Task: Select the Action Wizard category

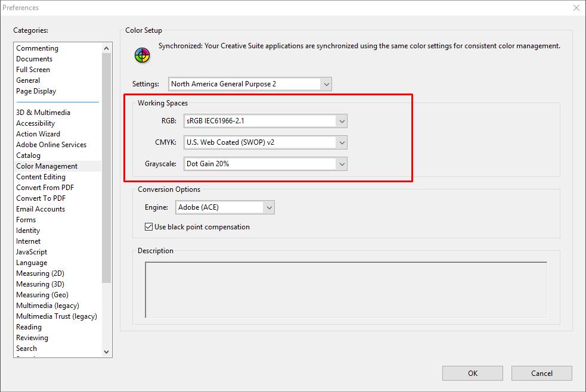Action: coord(58,134)
